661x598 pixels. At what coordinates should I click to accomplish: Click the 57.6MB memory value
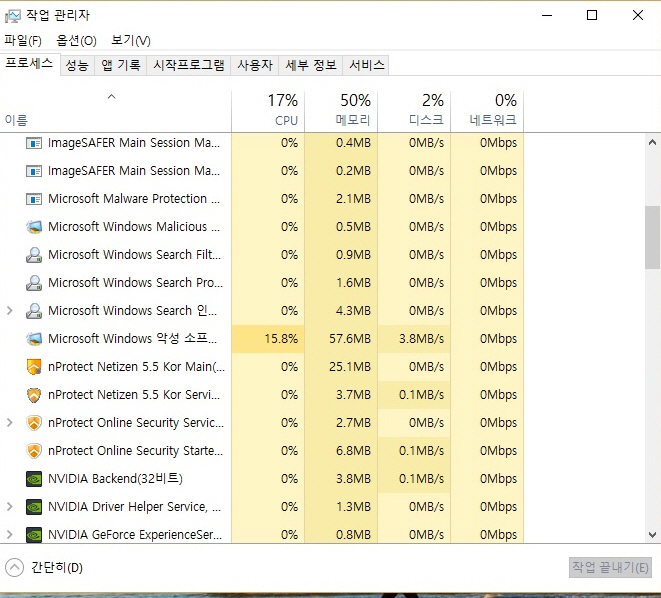pos(350,339)
